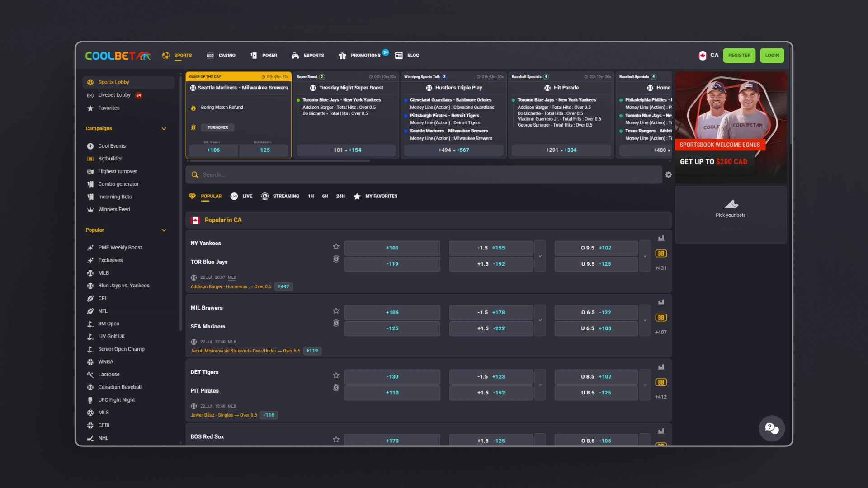This screenshot has height=488, width=868.
Task: Favorite the BOS Red Sox match
Action: (336, 439)
